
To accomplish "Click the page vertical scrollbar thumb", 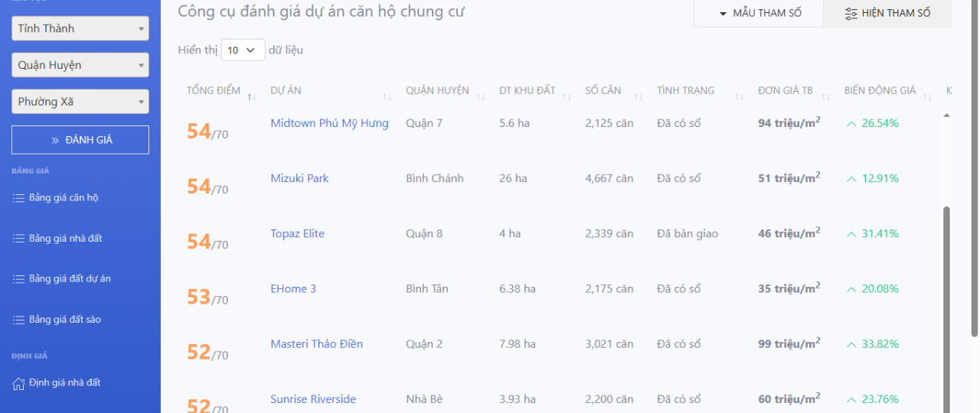I will [975, 168].
